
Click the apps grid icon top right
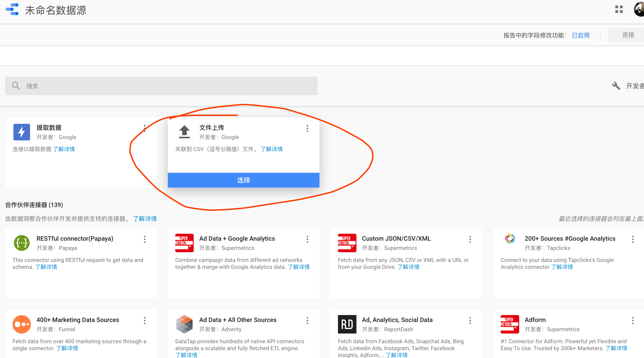click(619, 9)
